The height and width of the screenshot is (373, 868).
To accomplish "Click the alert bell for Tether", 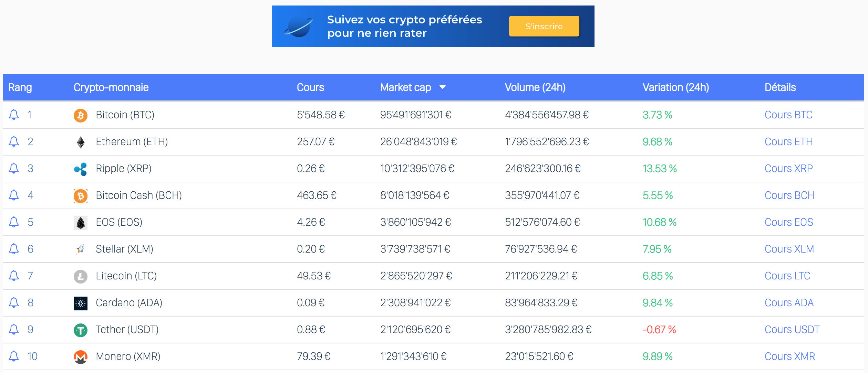I will pos(14,329).
